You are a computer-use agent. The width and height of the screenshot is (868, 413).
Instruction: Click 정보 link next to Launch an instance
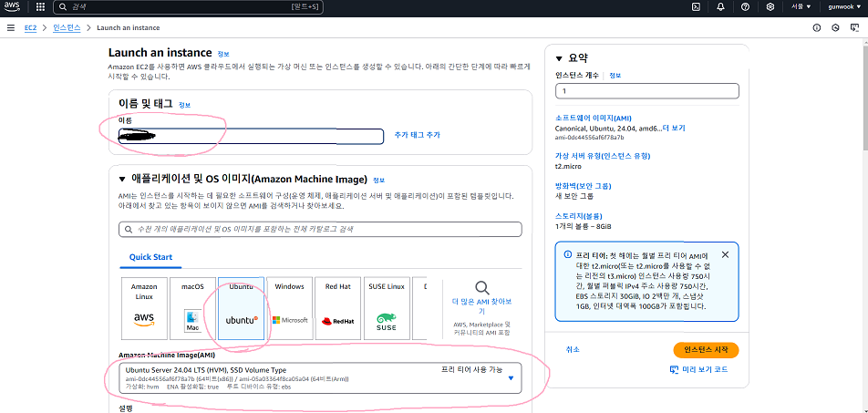click(x=223, y=55)
